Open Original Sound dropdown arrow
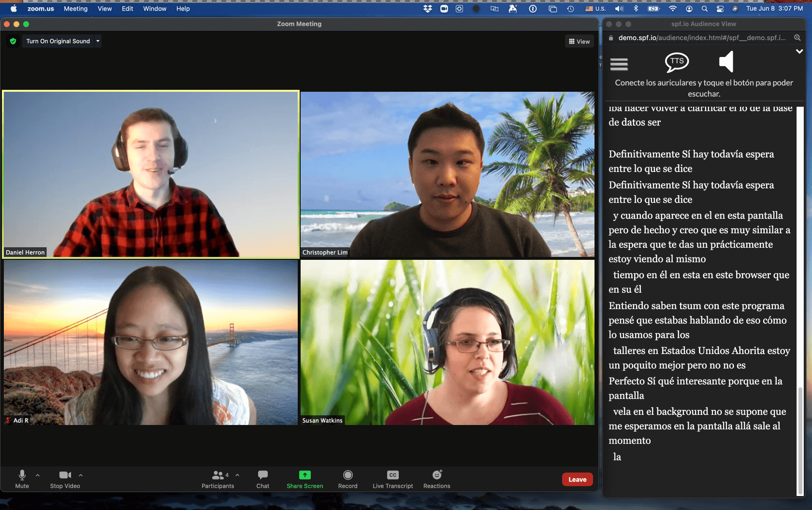The width and height of the screenshot is (812, 510). coord(98,41)
